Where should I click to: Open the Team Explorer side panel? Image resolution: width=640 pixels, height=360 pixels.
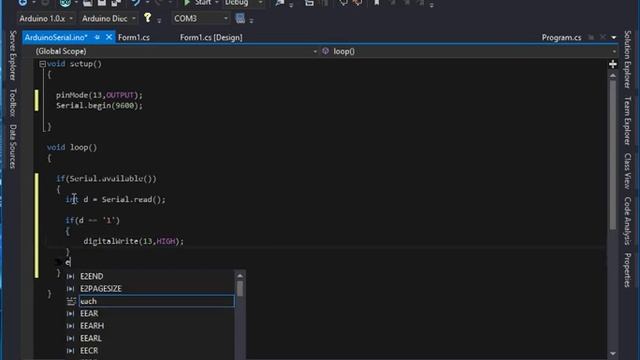point(628,121)
